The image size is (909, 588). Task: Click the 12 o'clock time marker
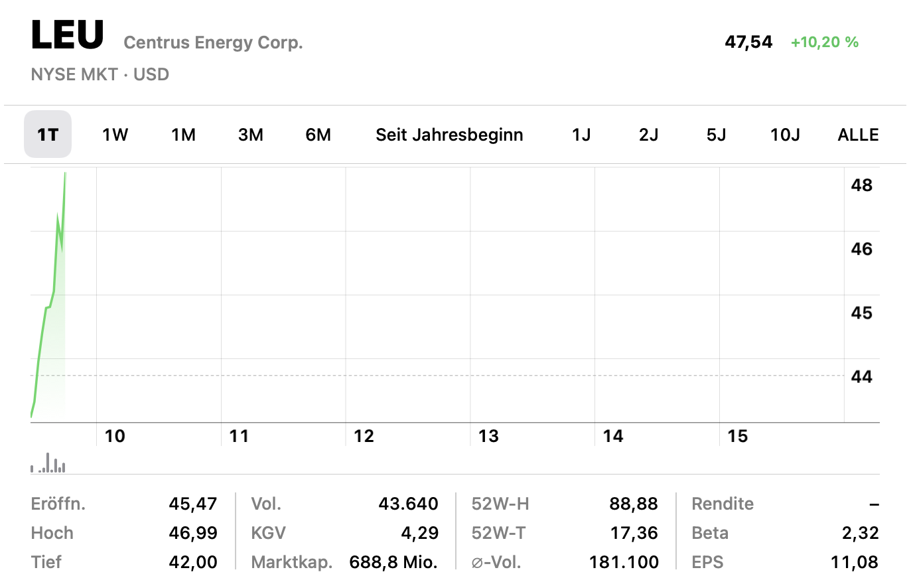coord(364,436)
